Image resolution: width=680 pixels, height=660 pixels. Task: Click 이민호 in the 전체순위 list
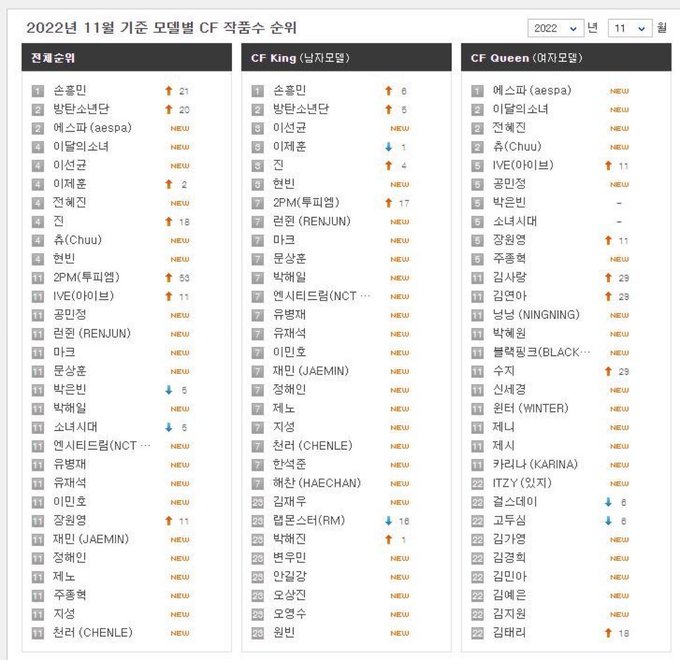70,501
